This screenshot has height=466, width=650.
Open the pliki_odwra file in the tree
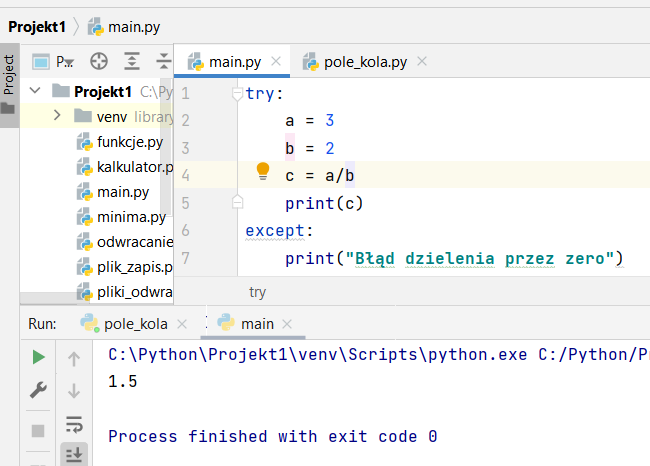pyautogui.click(x=125, y=292)
